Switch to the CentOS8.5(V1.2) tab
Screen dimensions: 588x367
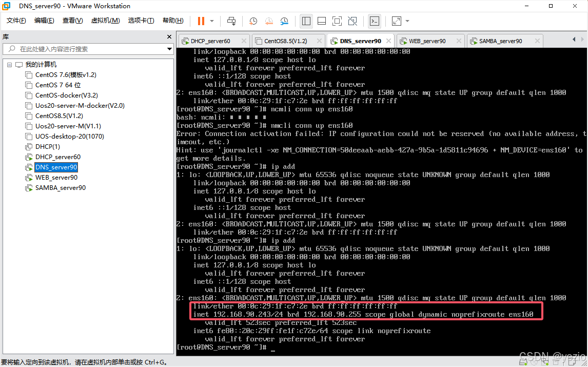pos(285,41)
